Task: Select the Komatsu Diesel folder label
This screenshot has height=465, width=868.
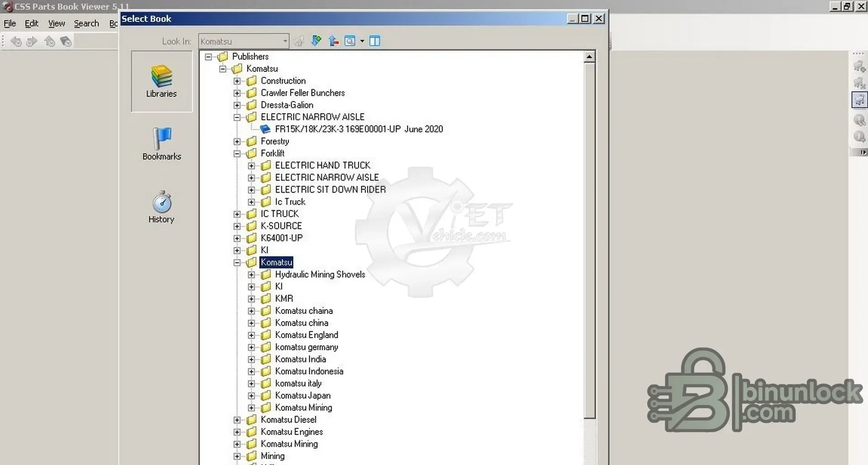Action: 288,420
